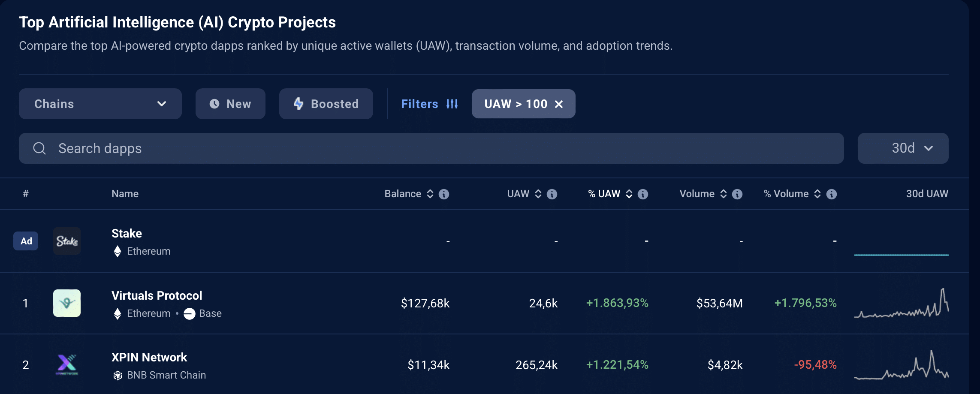Click the page title heading
The width and height of the screenshot is (980, 394).
[x=177, y=22]
